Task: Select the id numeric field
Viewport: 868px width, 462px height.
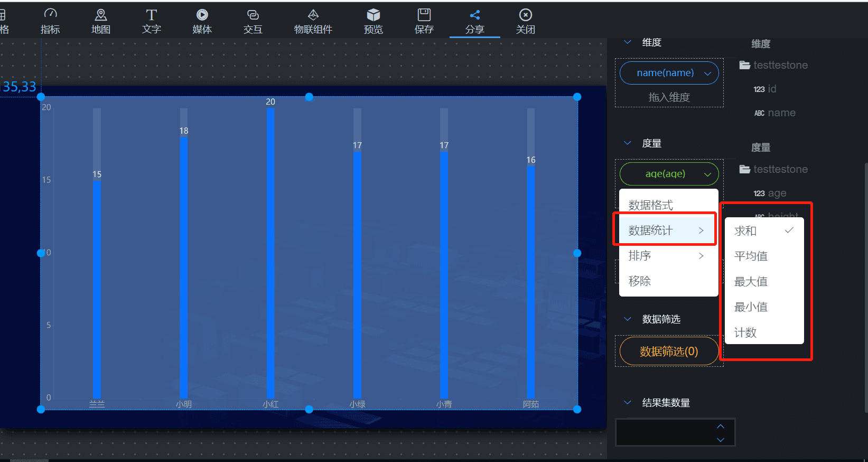Action: (x=765, y=89)
